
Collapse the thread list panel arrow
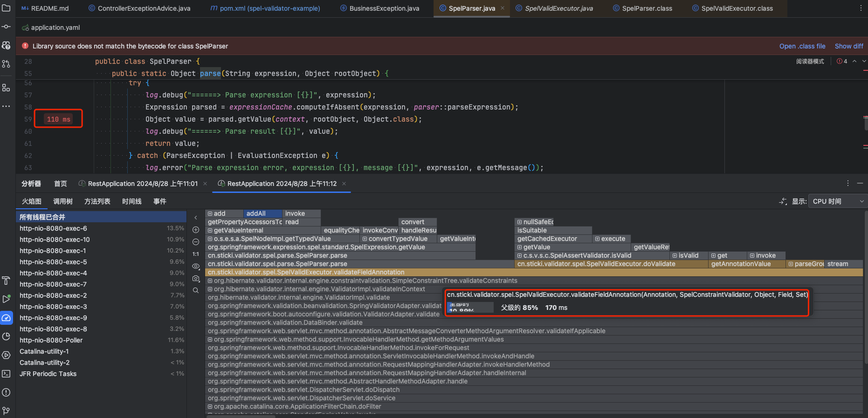pyautogui.click(x=196, y=218)
